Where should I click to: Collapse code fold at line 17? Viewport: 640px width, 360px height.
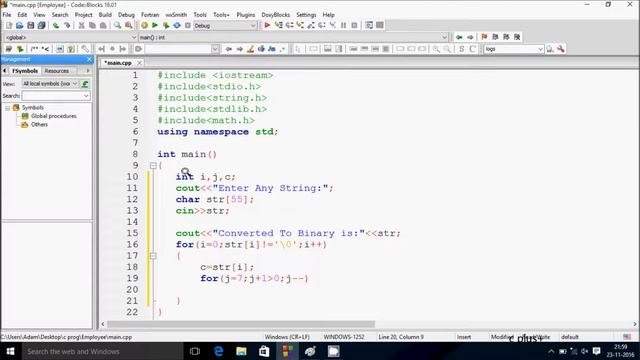click(153, 256)
